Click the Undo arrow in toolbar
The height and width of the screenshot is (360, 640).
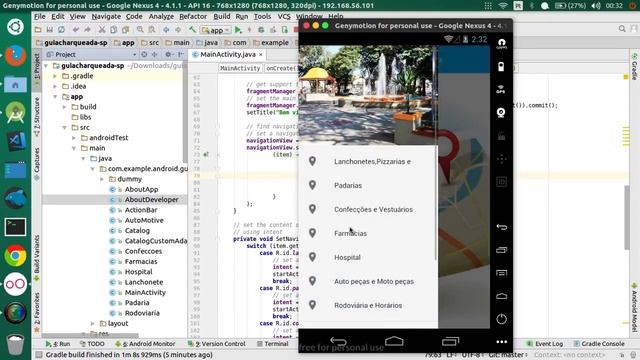76,30
